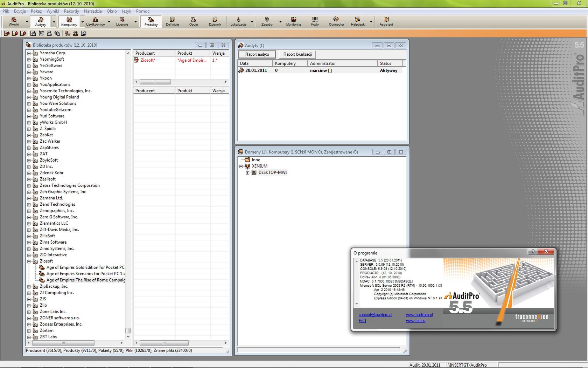Open the Monitoring toolbar icon

(x=293, y=21)
